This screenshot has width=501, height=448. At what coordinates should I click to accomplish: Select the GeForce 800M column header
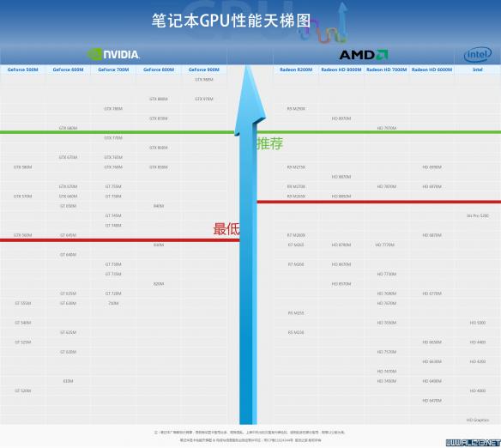pos(159,70)
